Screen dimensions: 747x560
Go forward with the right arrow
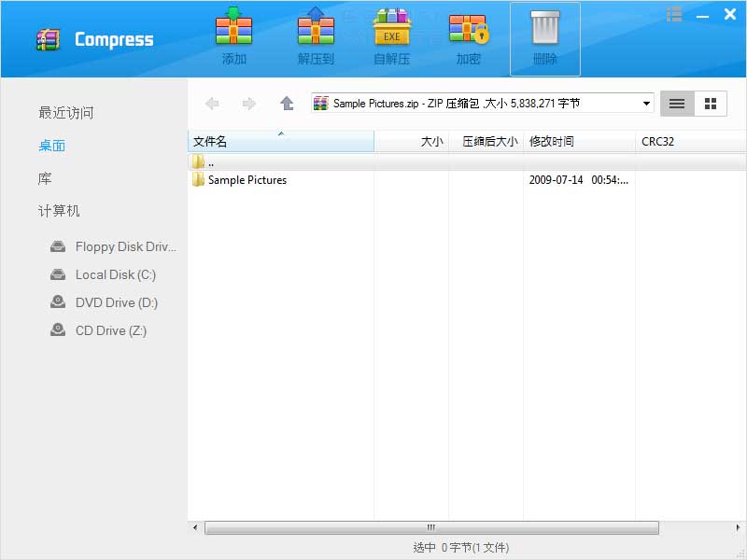click(x=248, y=104)
